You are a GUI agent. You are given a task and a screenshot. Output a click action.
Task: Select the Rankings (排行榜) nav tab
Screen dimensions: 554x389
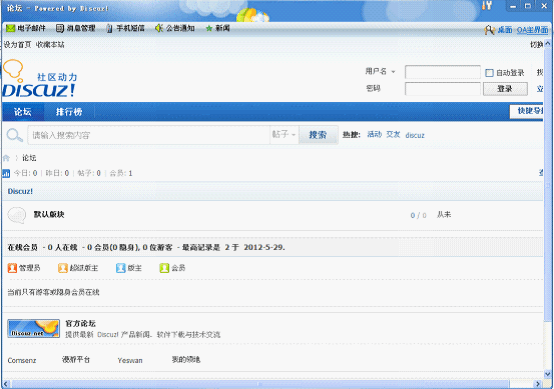tap(69, 112)
